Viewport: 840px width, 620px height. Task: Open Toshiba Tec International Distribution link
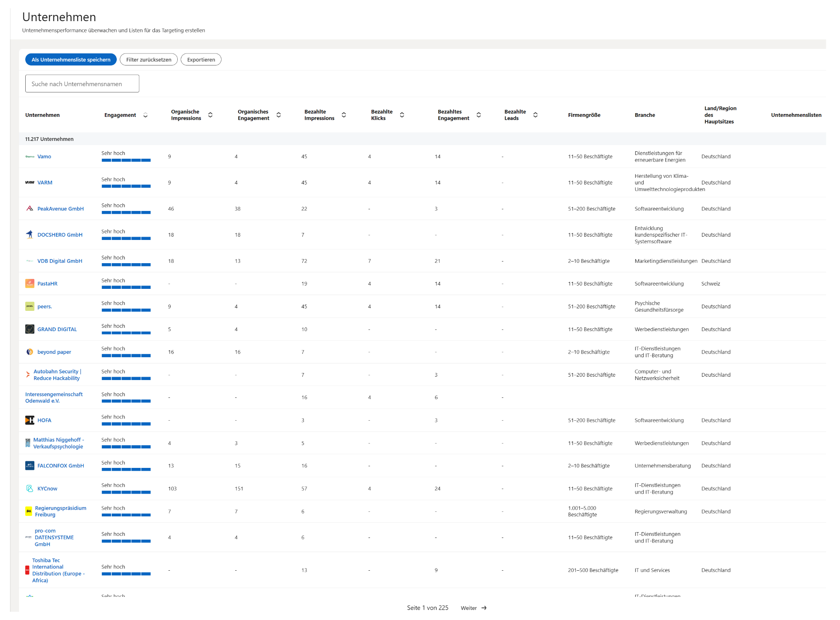coord(58,570)
